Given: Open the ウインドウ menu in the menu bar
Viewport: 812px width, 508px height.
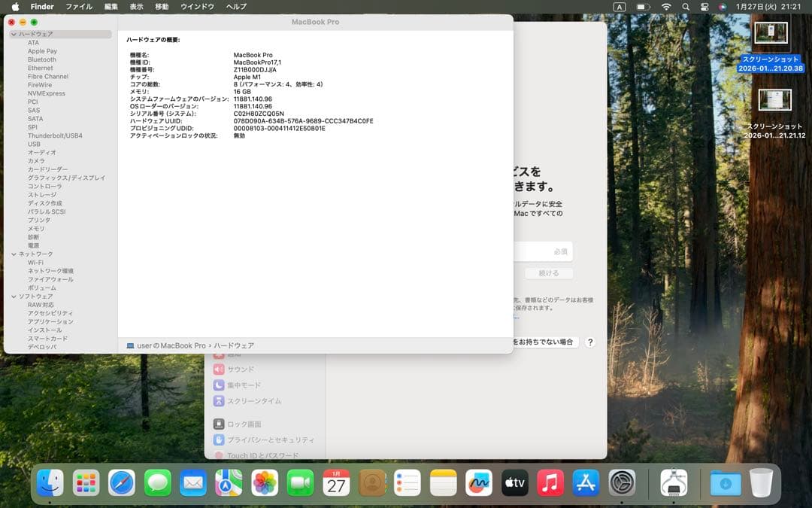Looking at the screenshot, I should point(197,7).
